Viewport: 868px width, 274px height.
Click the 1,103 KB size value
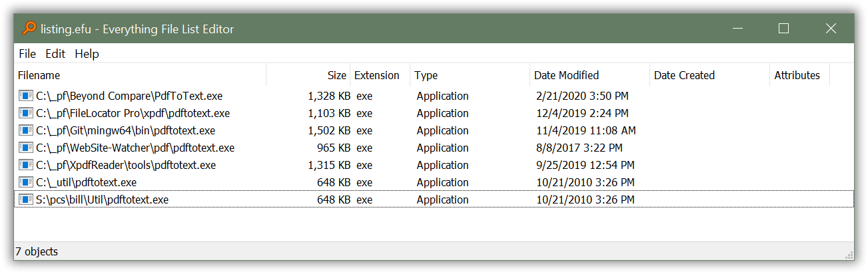pyautogui.click(x=329, y=113)
